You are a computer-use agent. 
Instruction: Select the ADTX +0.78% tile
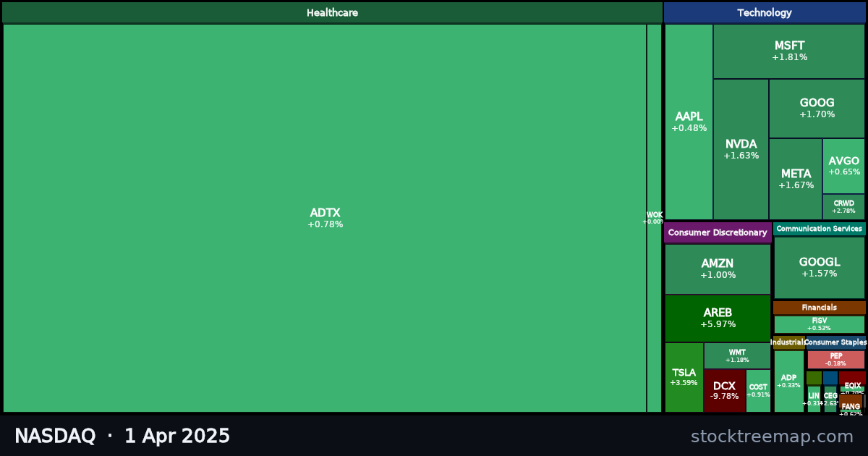click(x=325, y=218)
